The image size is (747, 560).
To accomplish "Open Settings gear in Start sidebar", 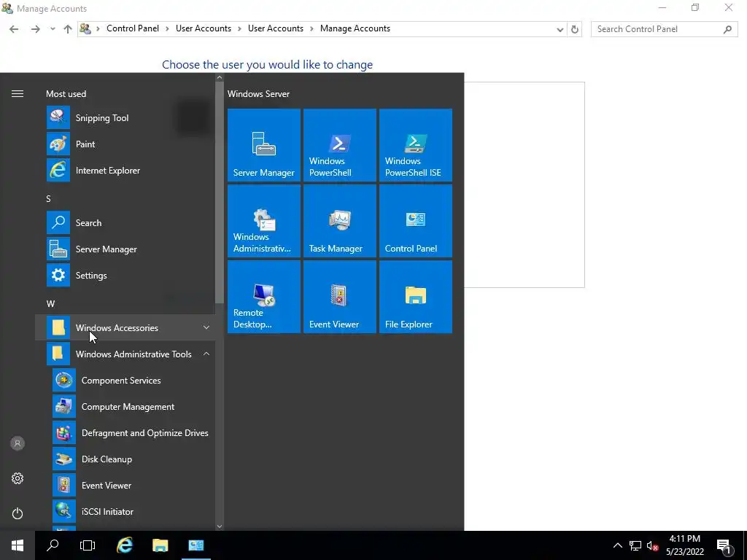I will 18,478.
